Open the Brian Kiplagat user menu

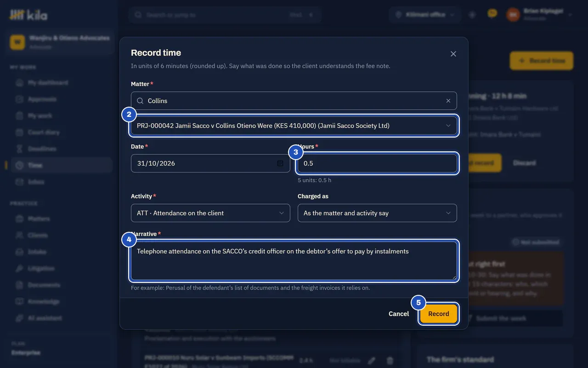click(x=539, y=15)
